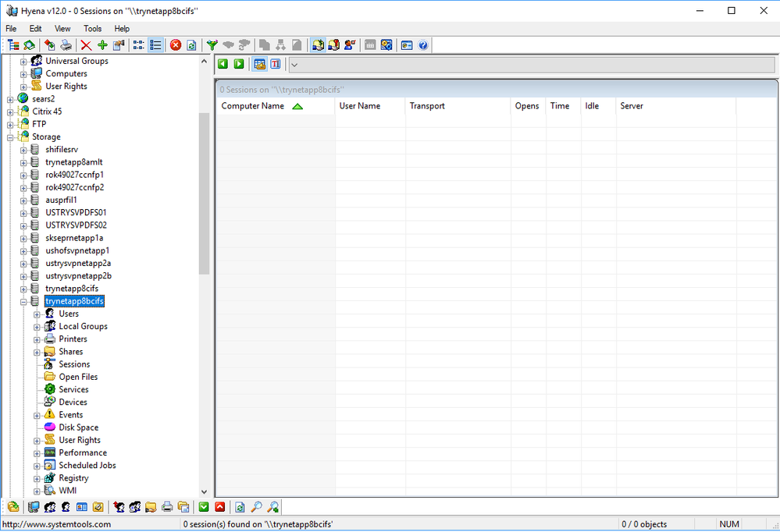Toggle the detailed list view button
The height and width of the screenshot is (532, 780).
(x=156, y=45)
